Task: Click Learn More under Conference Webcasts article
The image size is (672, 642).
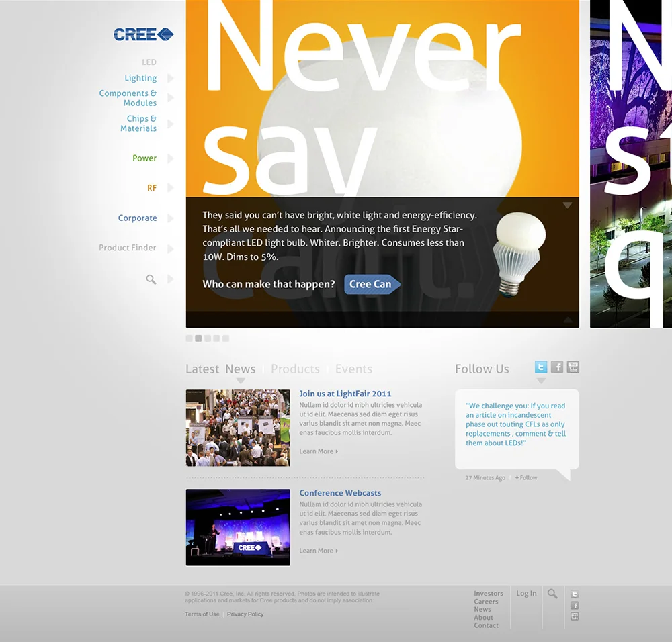Action: point(319,551)
